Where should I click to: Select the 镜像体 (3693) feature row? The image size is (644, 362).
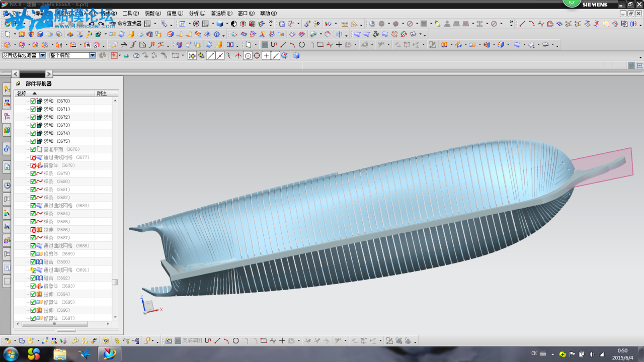tap(59, 286)
